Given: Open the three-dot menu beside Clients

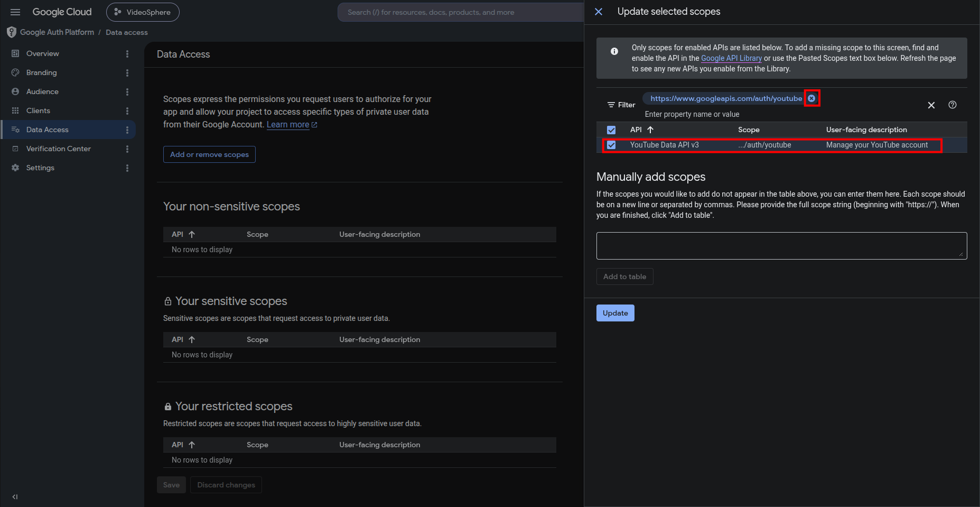Looking at the screenshot, I should click(127, 111).
